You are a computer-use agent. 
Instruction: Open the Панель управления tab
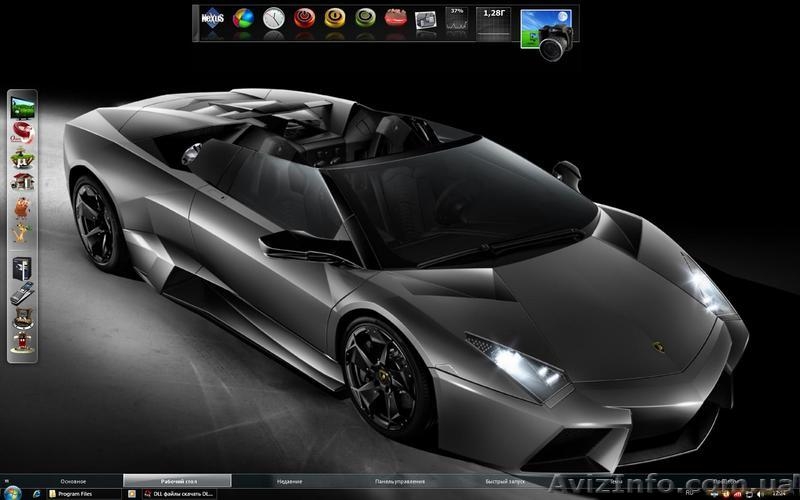(401, 481)
